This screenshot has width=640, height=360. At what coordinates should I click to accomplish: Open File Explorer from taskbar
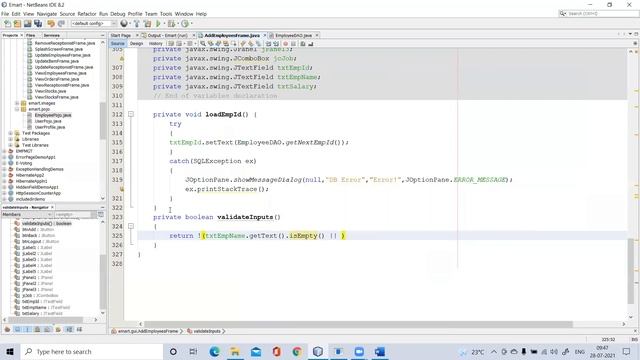tap(235, 351)
